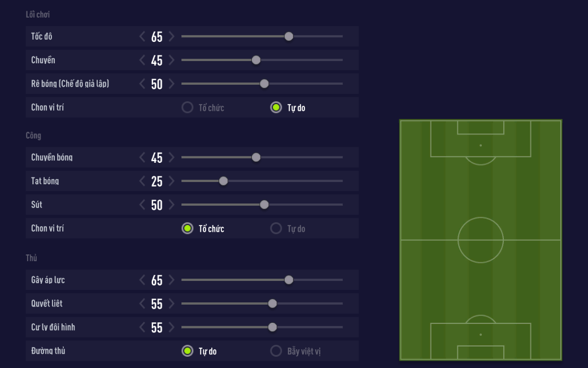Click the increase arrow for Tốc độ
The height and width of the screenshot is (368, 588).
[x=172, y=37]
